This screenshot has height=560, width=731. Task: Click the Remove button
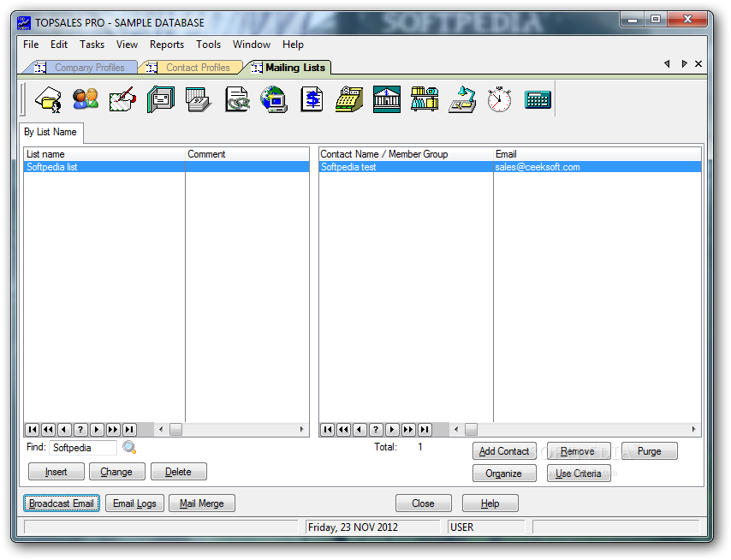(579, 451)
